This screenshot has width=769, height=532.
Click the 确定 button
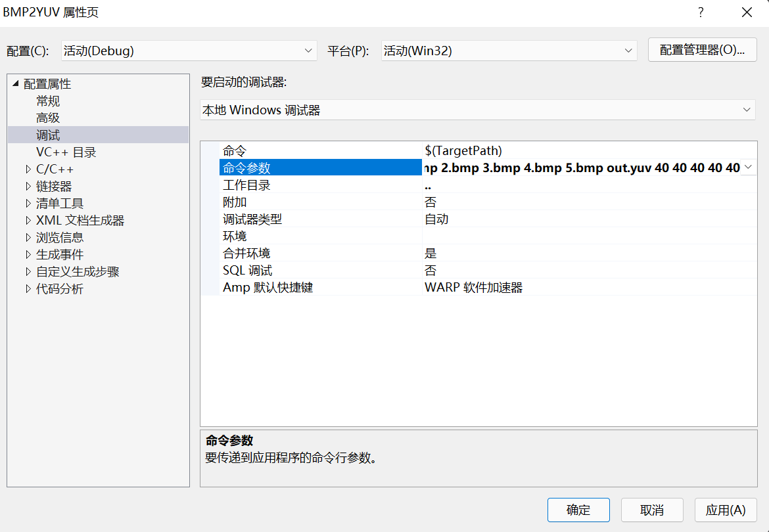click(x=578, y=510)
